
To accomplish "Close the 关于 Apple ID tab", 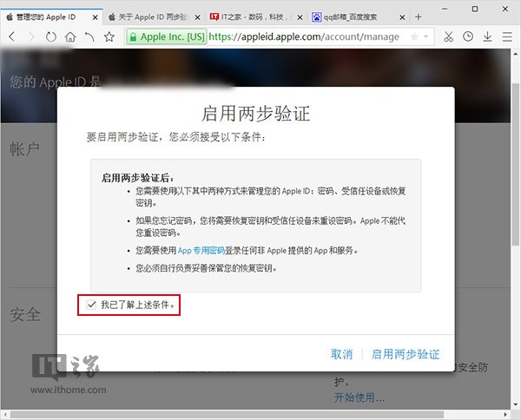I will pyautogui.click(x=197, y=17).
